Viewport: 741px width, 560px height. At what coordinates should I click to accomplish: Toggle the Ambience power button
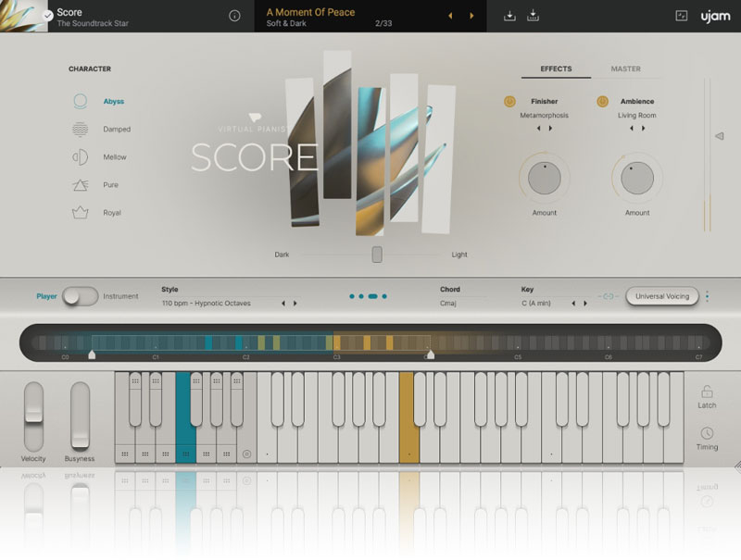pyautogui.click(x=602, y=101)
